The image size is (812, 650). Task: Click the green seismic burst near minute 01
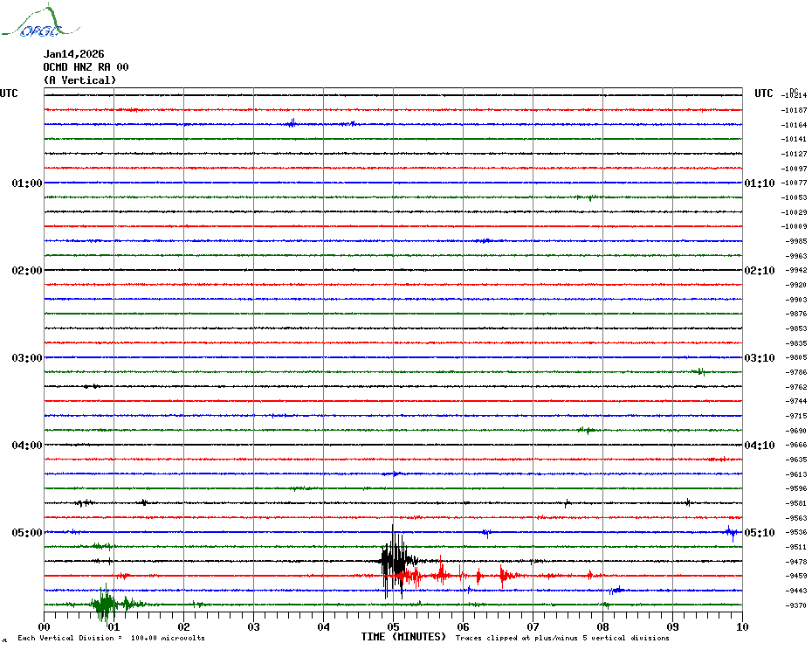[x=105, y=603]
